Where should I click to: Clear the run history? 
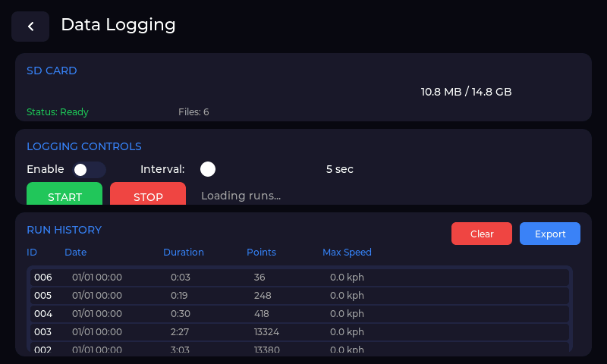pos(482,234)
